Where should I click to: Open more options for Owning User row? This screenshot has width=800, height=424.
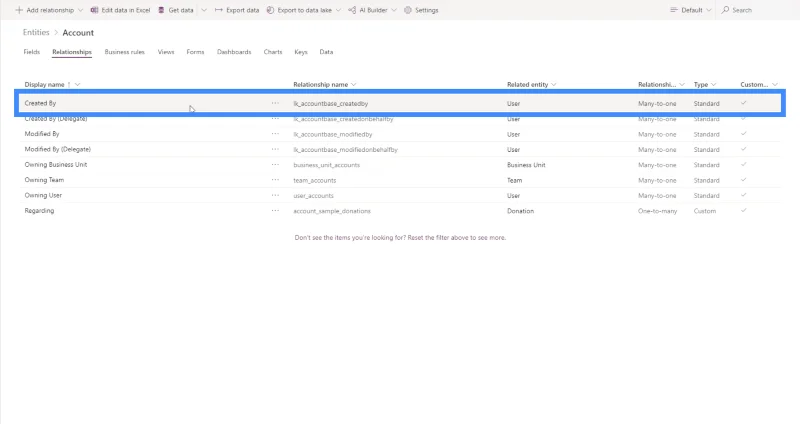pyautogui.click(x=276, y=195)
